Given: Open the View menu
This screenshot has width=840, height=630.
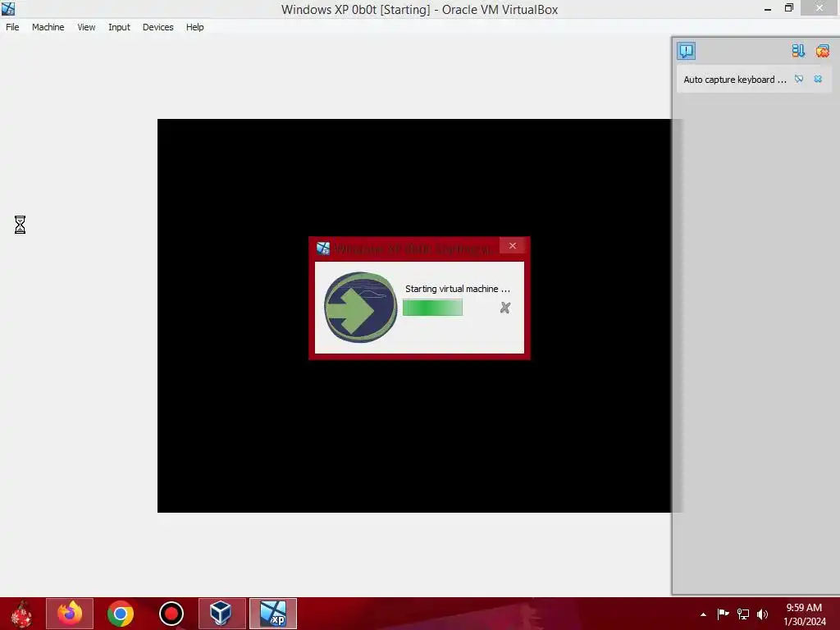Looking at the screenshot, I should click(x=86, y=27).
